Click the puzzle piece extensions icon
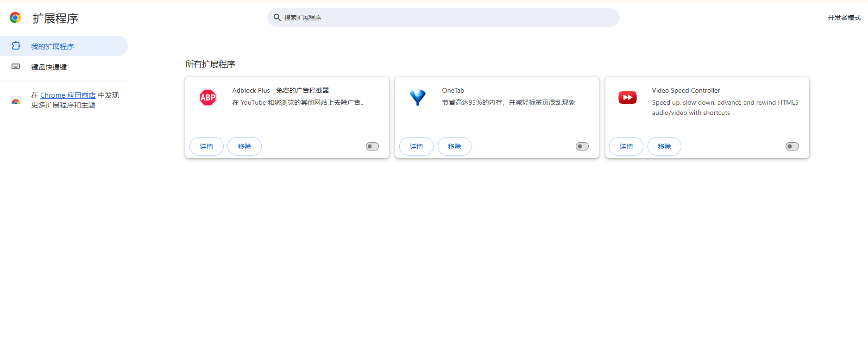Image resolution: width=868 pixels, height=345 pixels. tap(16, 46)
